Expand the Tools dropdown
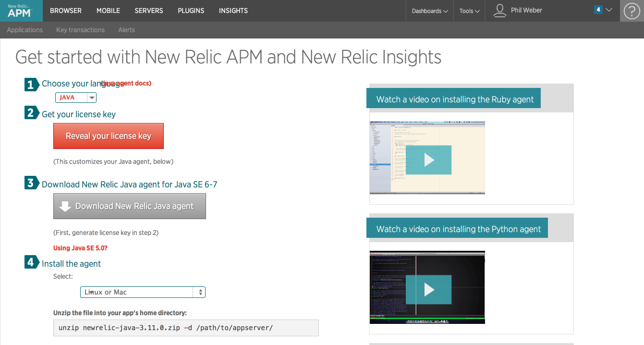This screenshot has width=644, height=345. 469,11
